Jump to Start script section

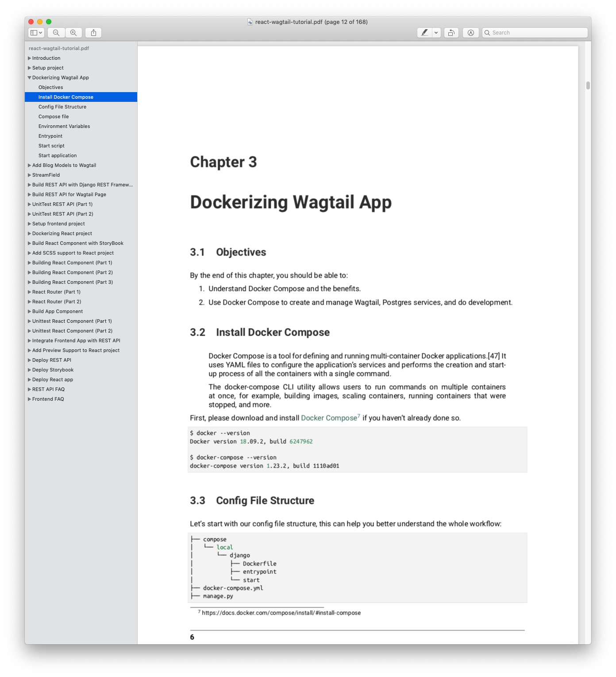pos(81,146)
